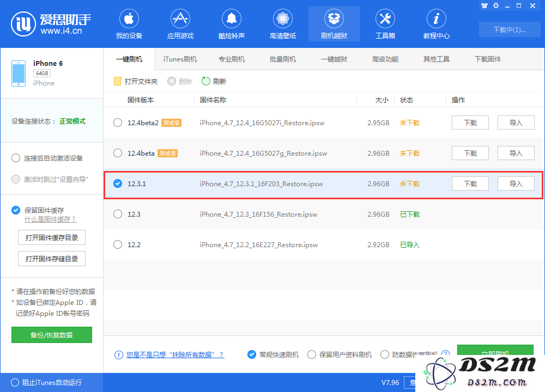Viewport: 545px width, 392px height.
Task: Open 刷机越狱 flash and jailbreak section
Action: 334,24
